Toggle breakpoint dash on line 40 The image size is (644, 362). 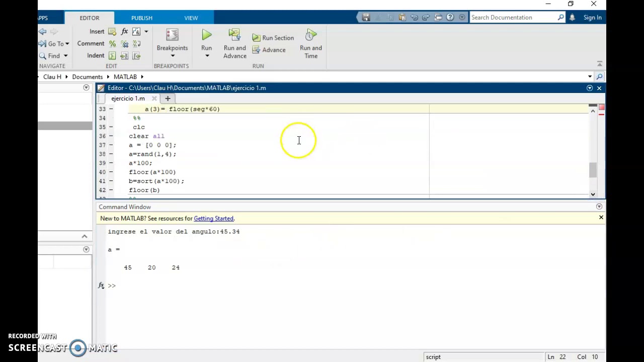click(x=111, y=172)
